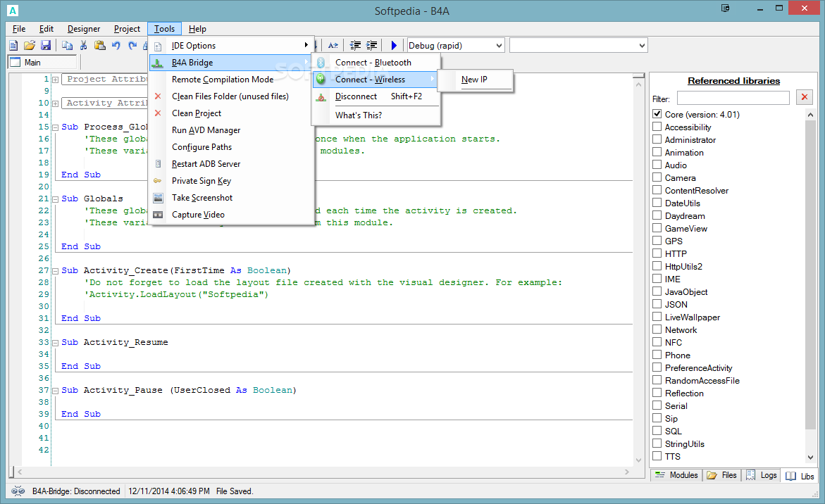This screenshot has width=825, height=504.
Task: Expand the Project Attributes region
Action: click(55, 80)
